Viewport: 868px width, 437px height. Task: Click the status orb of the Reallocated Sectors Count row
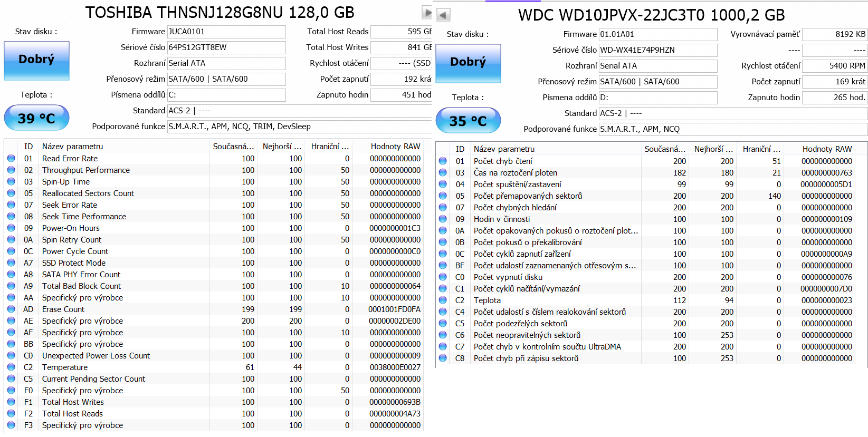coord(11,193)
